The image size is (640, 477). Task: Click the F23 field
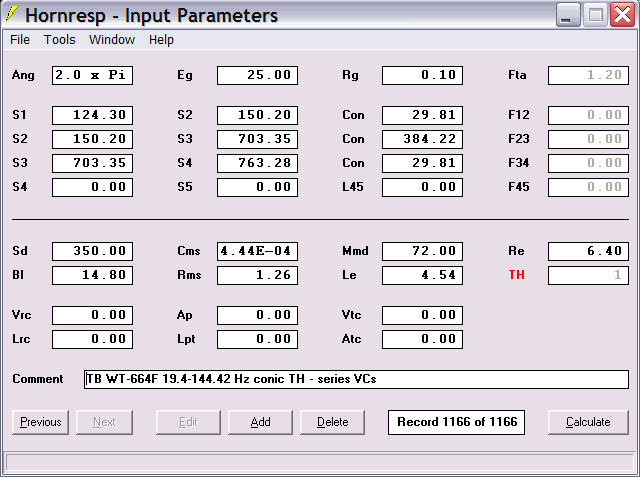pyautogui.click(x=588, y=139)
